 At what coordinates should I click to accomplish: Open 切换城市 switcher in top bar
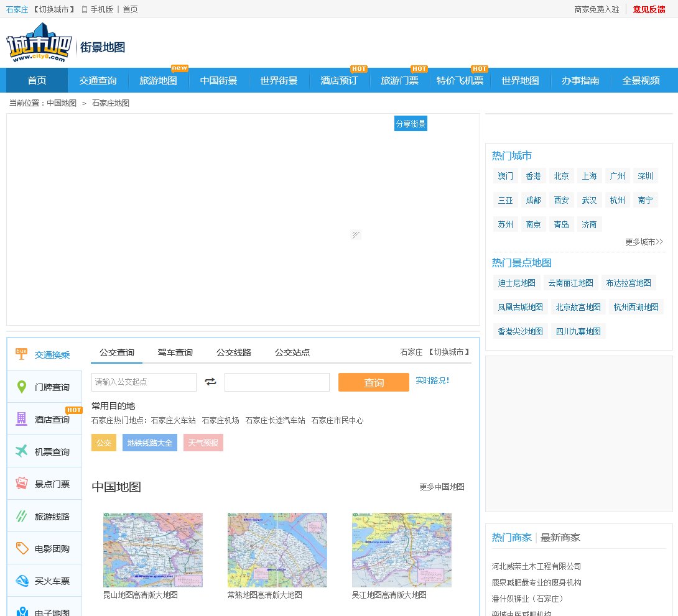pyautogui.click(x=53, y=9)
